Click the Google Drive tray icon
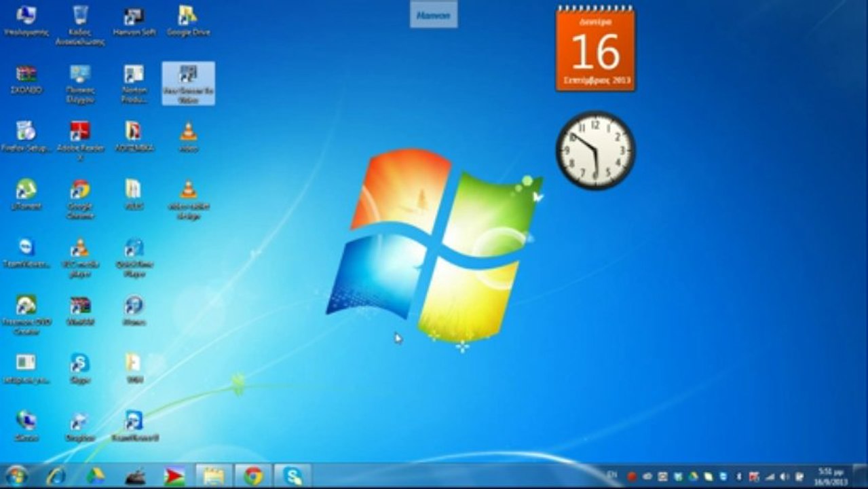The image size is (868, 489). (693, 476)
